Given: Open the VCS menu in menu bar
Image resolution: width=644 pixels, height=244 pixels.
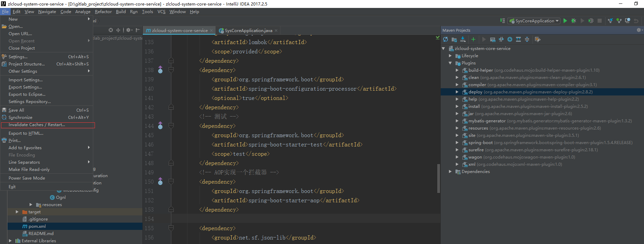Looking at the screenshot, I should [x=161, y=12].
